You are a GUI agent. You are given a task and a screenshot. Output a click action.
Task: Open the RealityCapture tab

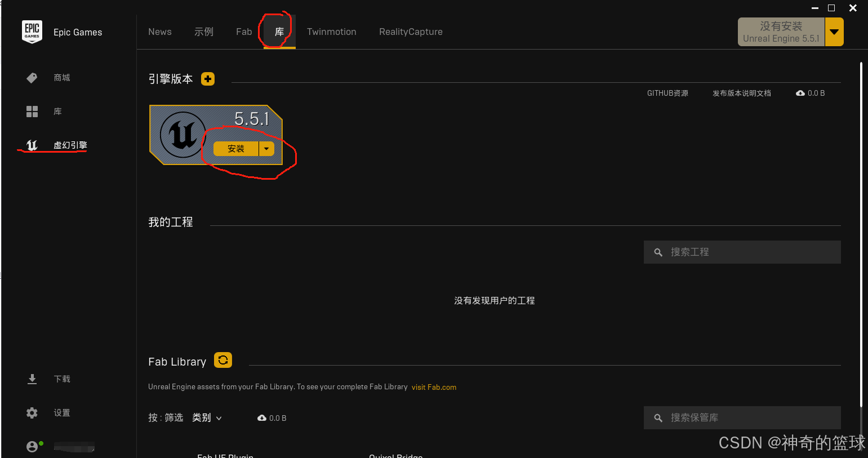pyautogui.click(x=411, y=32)
